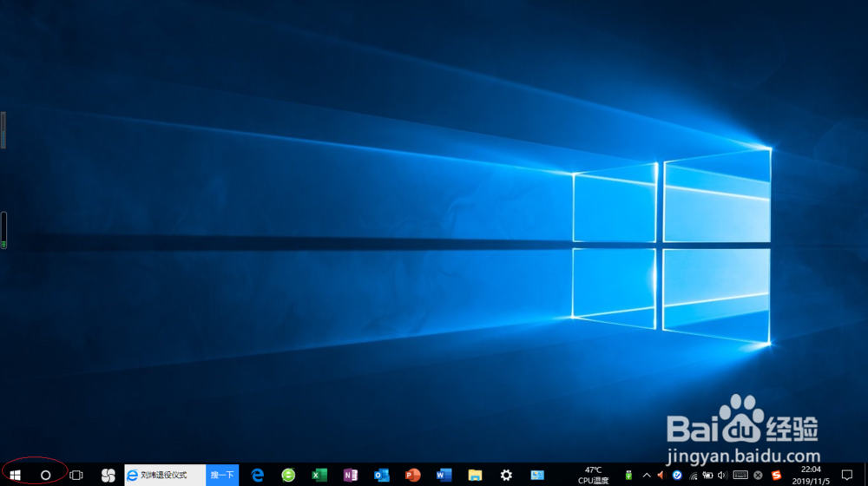
Task: Click the gray circle X tray icon
Action: tap(759, 475)
